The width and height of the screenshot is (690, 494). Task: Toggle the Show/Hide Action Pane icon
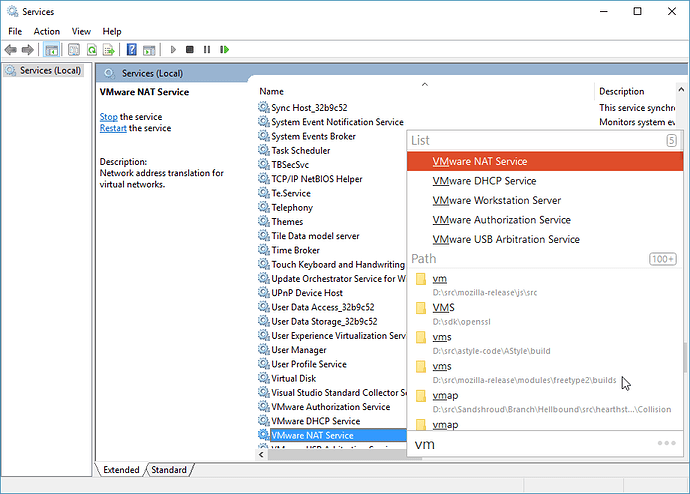pos(149,50)
